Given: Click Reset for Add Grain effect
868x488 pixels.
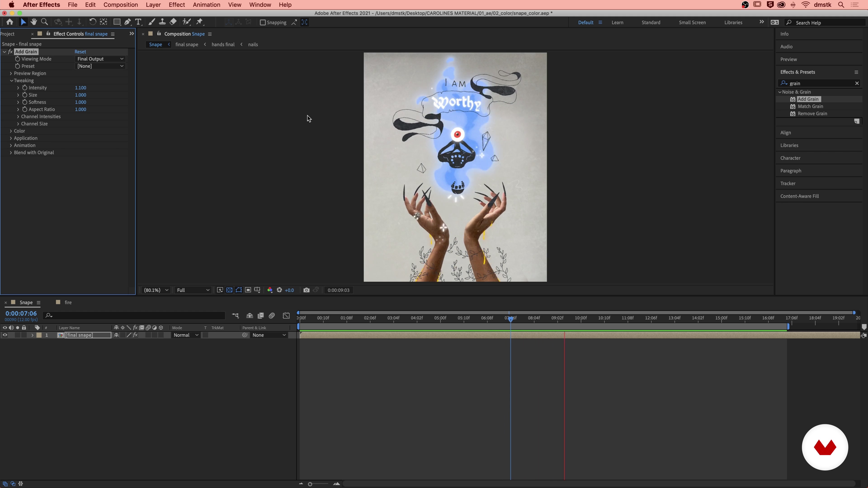Looking at the screenshot, I should (80, 52).
